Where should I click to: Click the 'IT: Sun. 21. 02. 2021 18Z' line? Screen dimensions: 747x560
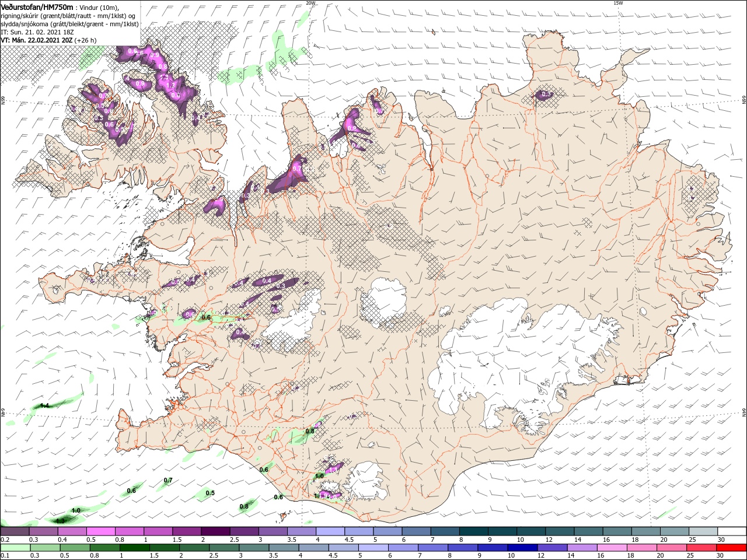37,32
